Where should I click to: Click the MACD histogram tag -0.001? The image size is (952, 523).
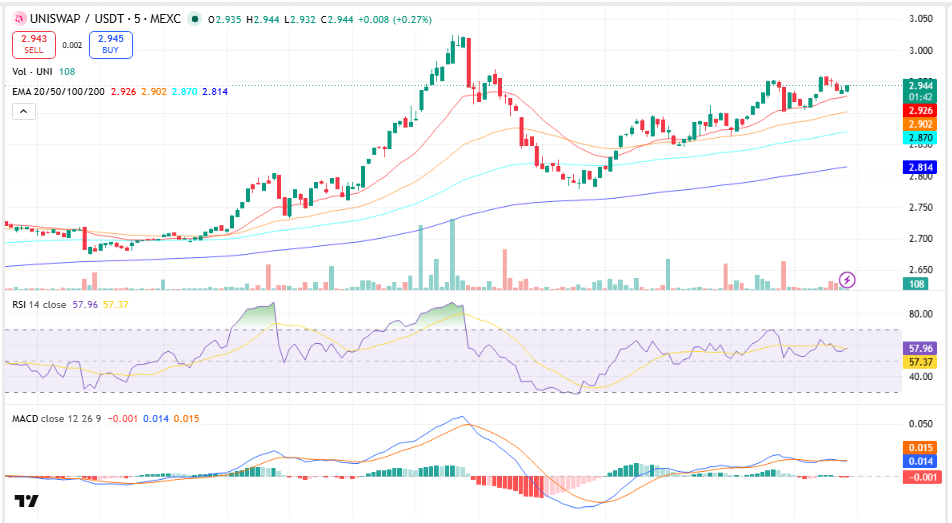point(920,477)
